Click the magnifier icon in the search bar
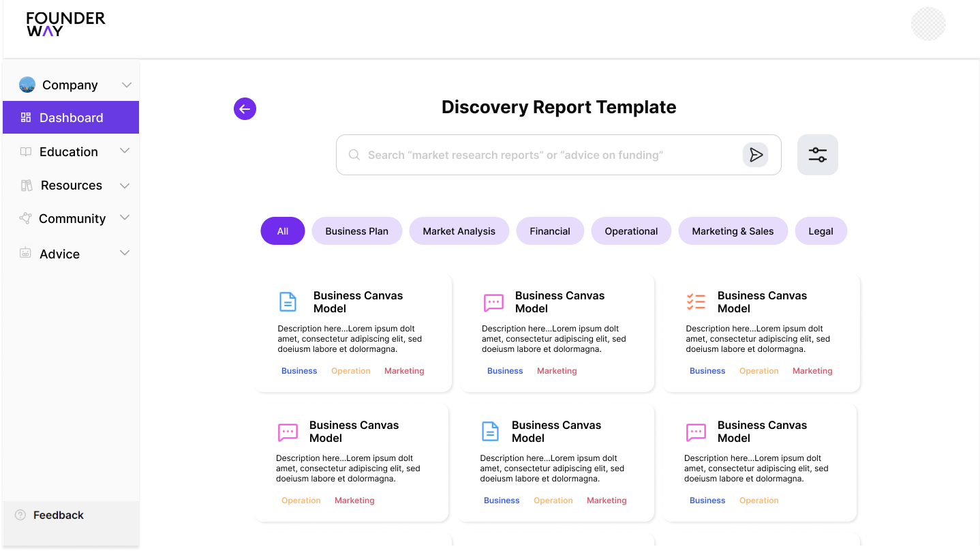980x551 pixels. pyautogui.click(x=354, y=155)
